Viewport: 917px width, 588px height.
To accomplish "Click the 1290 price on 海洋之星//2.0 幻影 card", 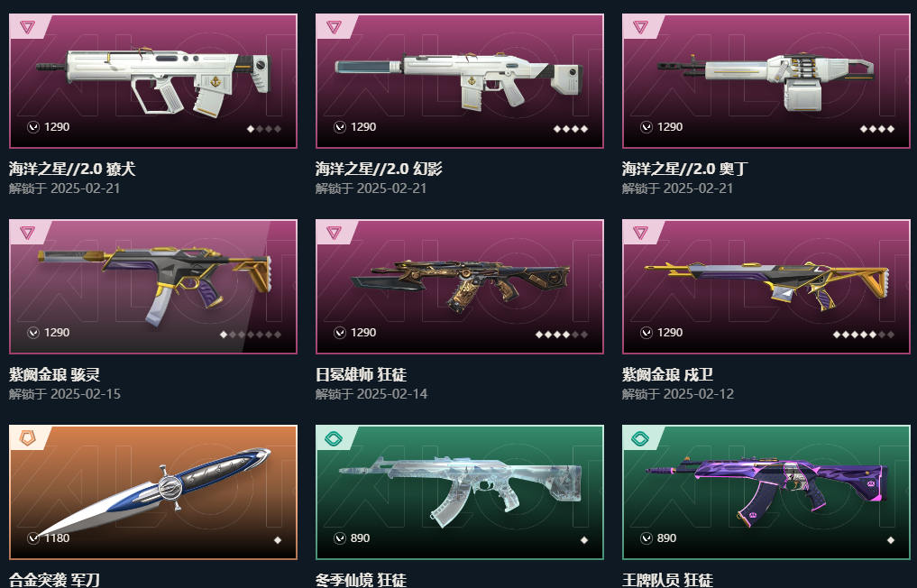I will [363, 127].
